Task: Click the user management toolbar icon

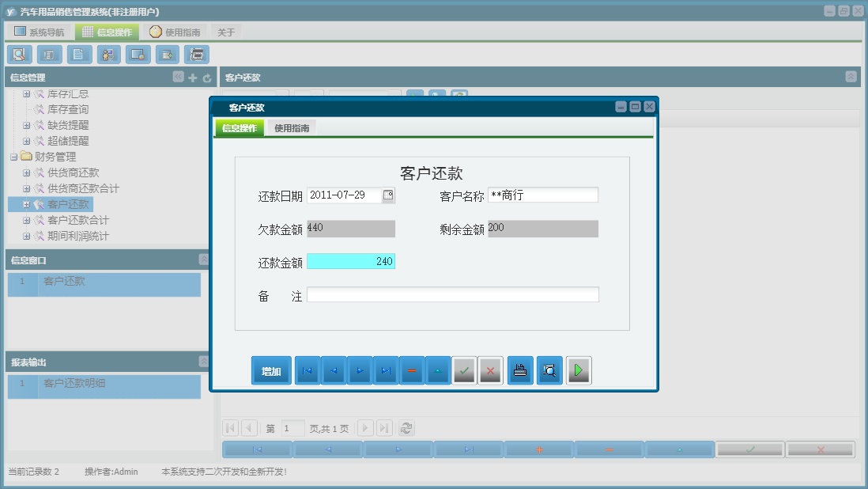Action: [108, 54]
